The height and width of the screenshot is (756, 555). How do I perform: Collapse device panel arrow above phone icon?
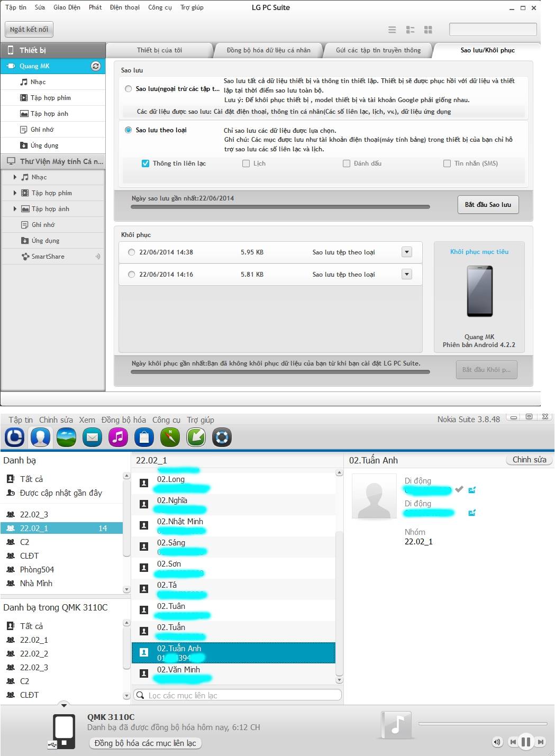pos(63,705)
